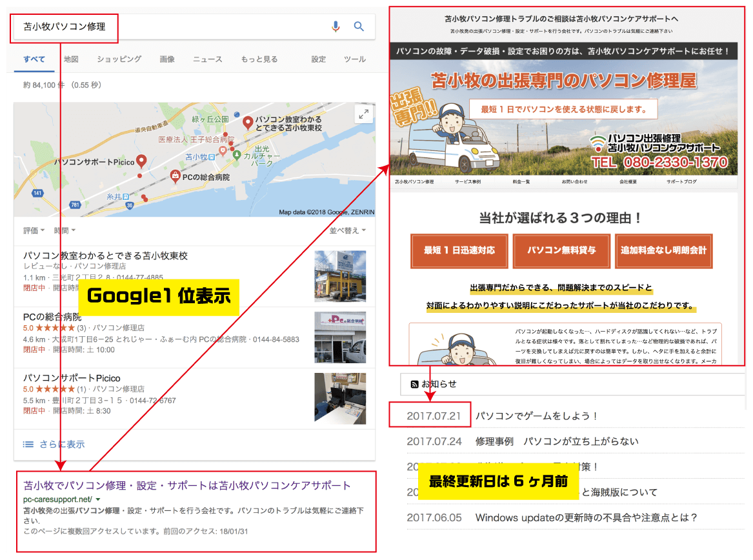Open the 料金一覧 nav item
The width and height of the screenshot is (753, 560).
point(521,181)
